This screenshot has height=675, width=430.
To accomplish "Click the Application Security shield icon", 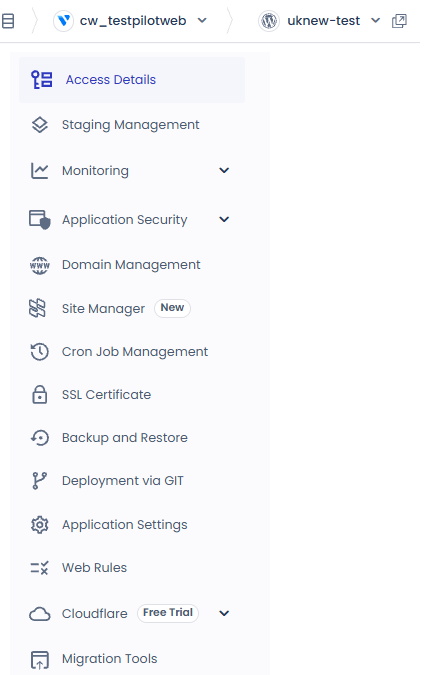I will pos(40,220).
